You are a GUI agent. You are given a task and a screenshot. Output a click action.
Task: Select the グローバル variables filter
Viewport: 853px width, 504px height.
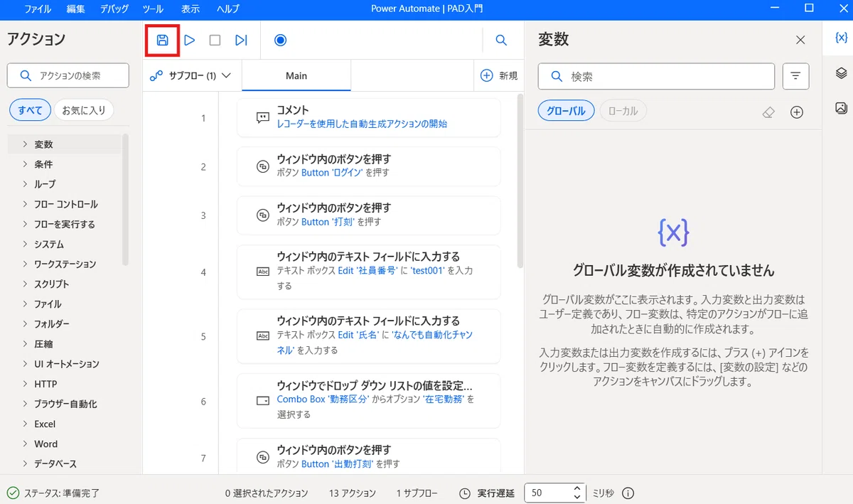566,111
